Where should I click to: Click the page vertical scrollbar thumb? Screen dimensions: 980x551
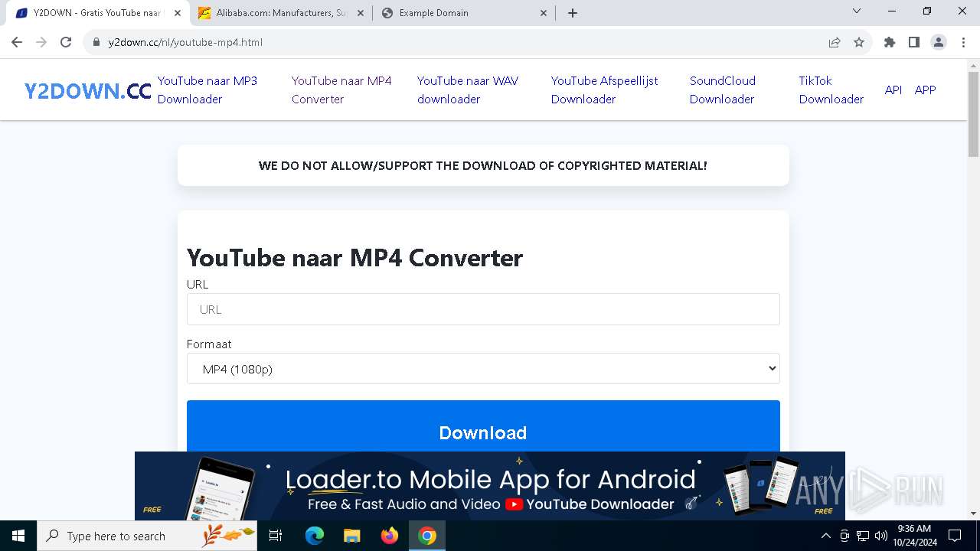973,114
